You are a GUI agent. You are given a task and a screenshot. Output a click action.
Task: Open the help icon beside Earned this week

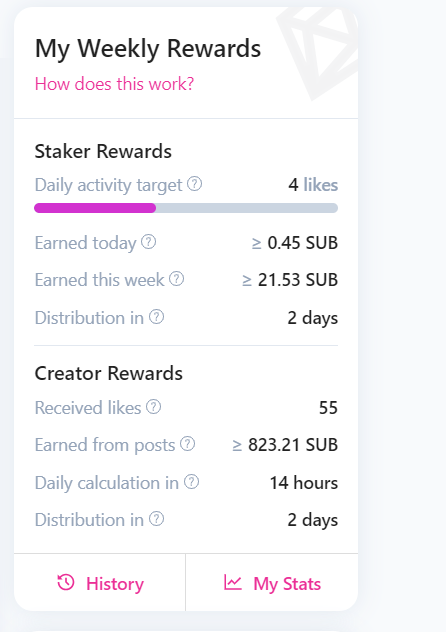(x=176, y=279)
